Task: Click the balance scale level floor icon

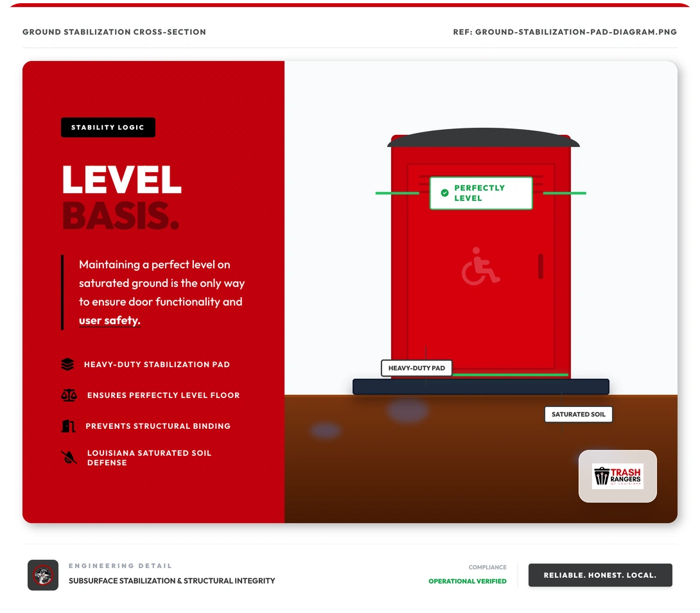Action: (68, 395)
